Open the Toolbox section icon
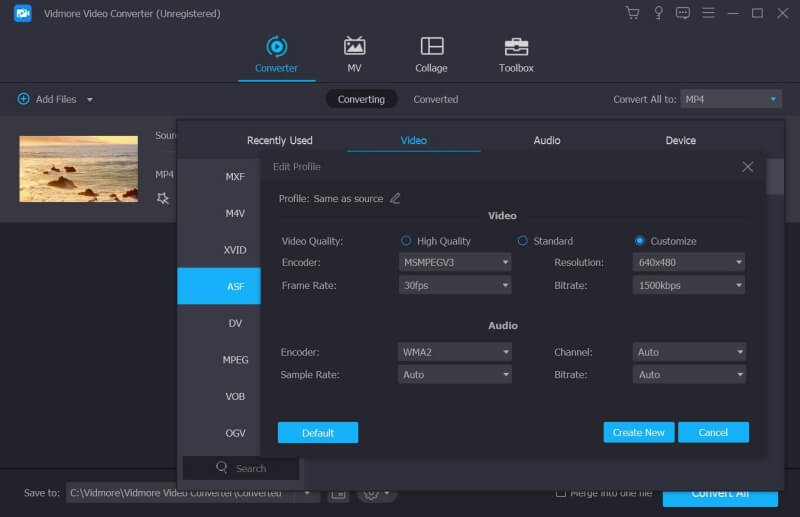800x517 pixels. point(516,47)
